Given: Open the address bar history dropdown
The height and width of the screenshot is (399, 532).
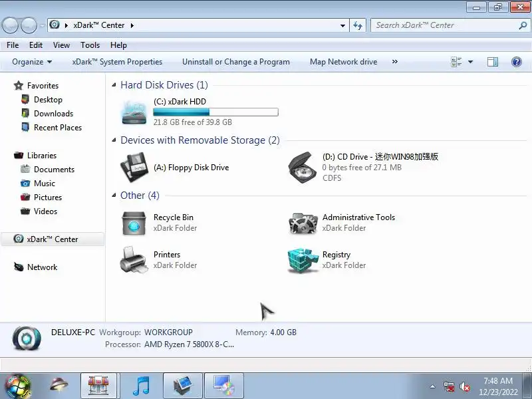Looking at the screenshot, I should coord(342,25).
